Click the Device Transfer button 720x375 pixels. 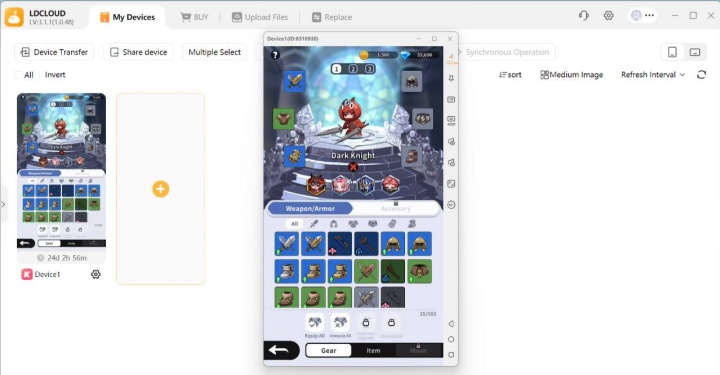[x=54, y=52]
